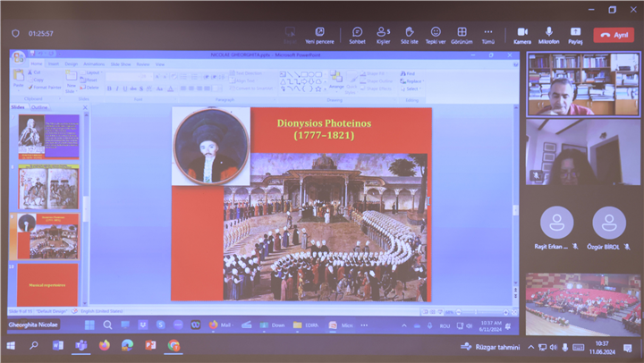
Task: Raise hand with Söz iste
Action: (x=410, y=35)
